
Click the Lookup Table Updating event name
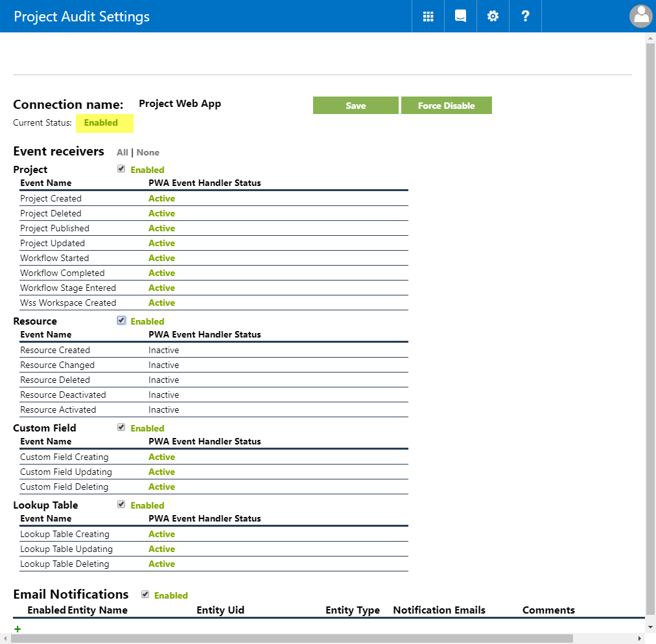[66, 549]
